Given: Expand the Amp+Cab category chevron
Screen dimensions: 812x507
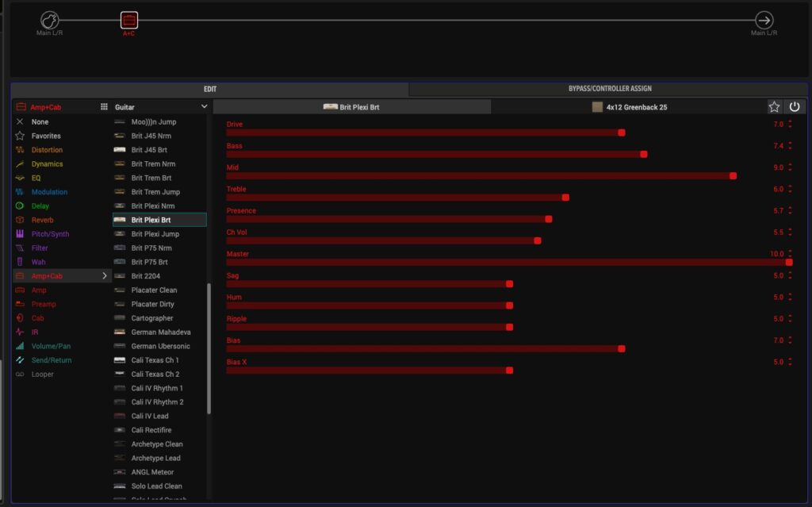Looking at the screenshot, I should point(104,276).
